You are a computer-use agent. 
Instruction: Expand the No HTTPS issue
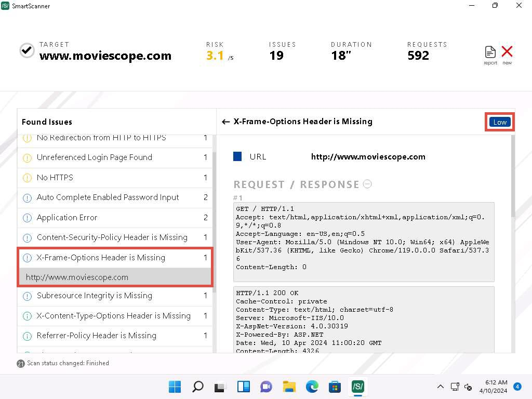pos(55,178)
